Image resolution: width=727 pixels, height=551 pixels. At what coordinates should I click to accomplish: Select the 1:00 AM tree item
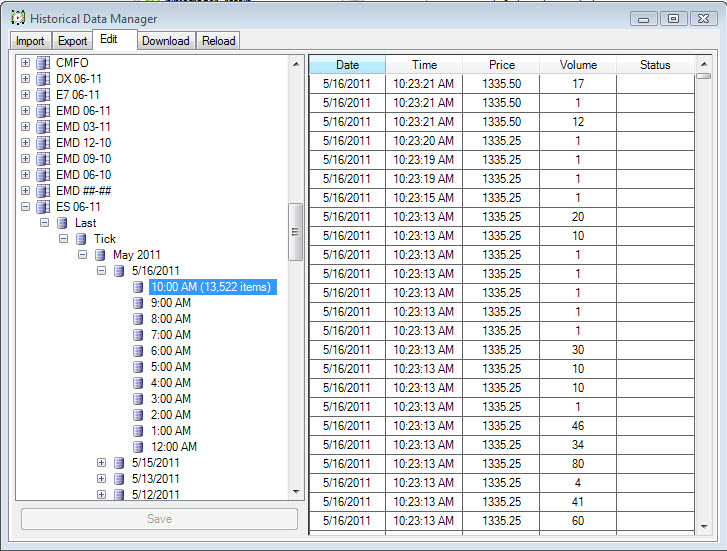coord(171,431)
